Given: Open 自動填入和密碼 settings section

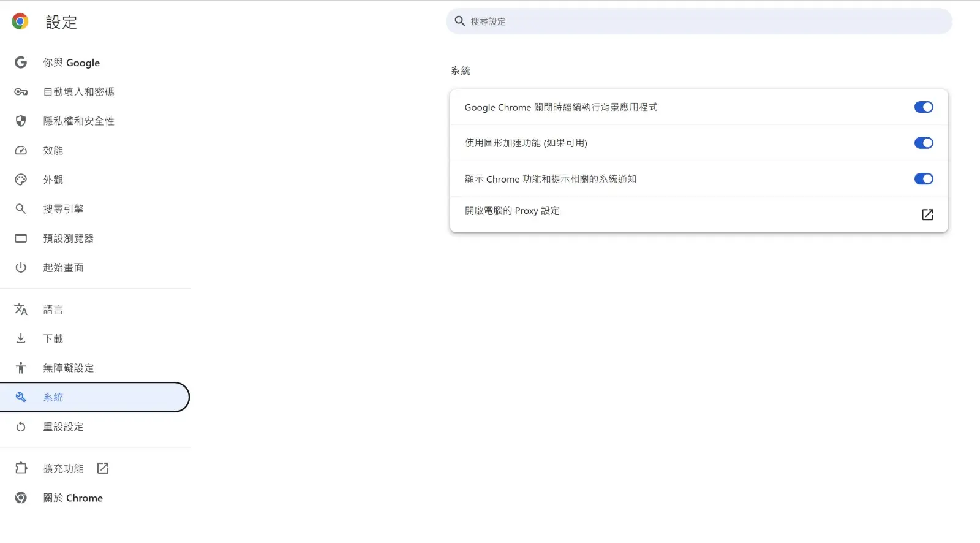Looking at the screenshot, I should pyautogui.click(x=95, y=92).
